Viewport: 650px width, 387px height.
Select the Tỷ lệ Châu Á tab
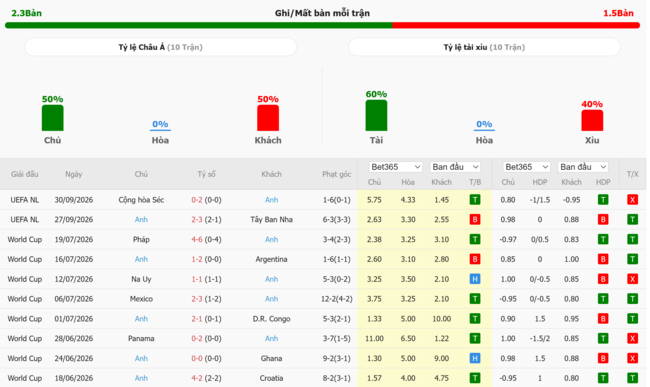[x=160, y=47]
